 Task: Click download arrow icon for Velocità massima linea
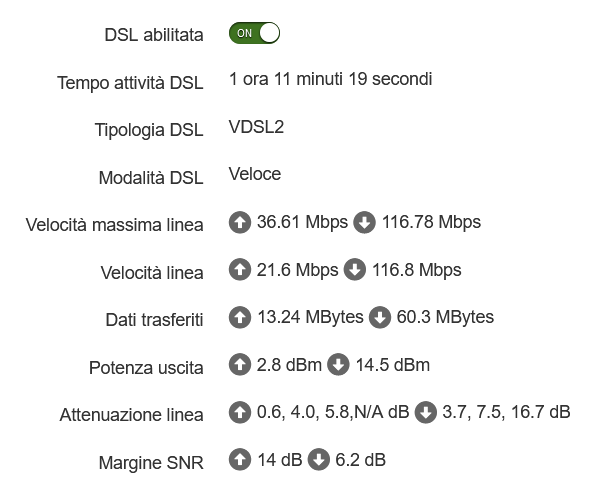[365, 223]
